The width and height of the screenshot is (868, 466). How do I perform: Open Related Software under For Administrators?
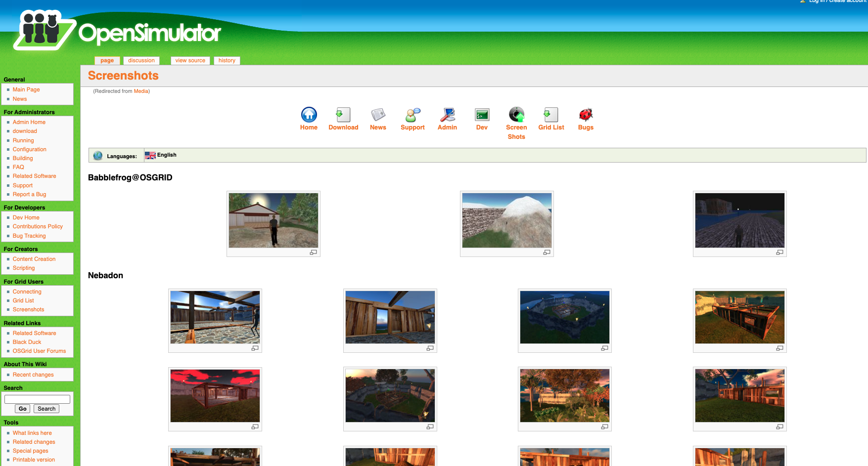point(35,176)
